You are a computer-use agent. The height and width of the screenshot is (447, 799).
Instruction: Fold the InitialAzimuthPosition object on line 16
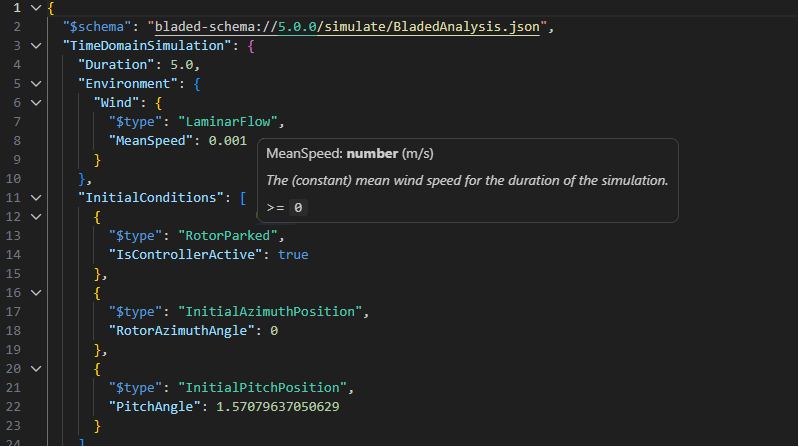(x=37, y=292)
